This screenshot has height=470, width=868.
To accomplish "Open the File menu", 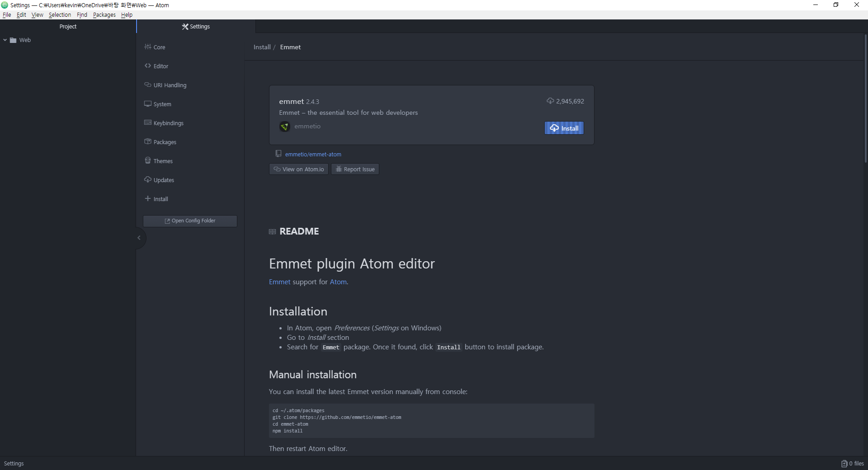I will (x=7, y=15).
